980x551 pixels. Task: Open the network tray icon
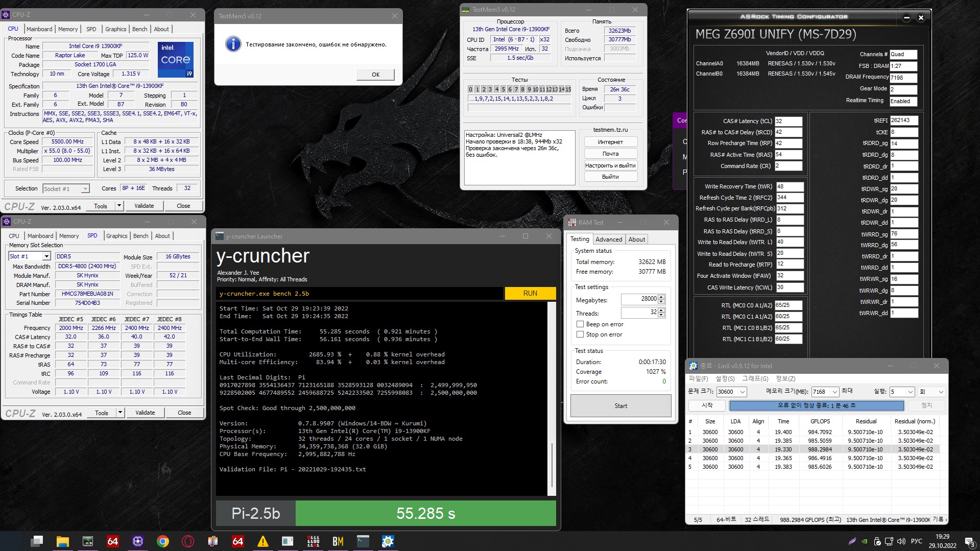click(889, 541)
